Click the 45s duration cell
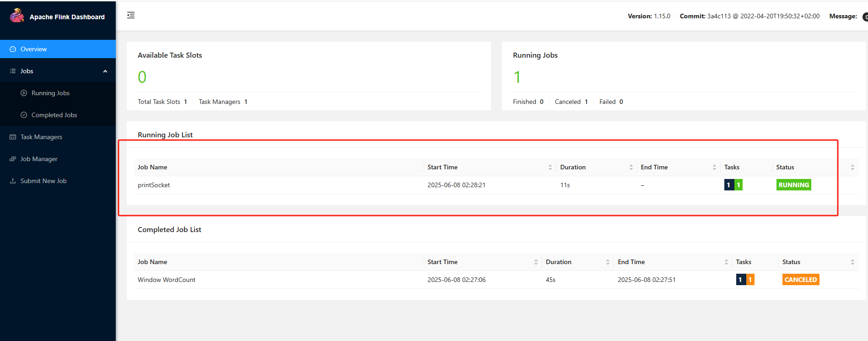Viewport: 868px width, 341px height. (550, 280)
